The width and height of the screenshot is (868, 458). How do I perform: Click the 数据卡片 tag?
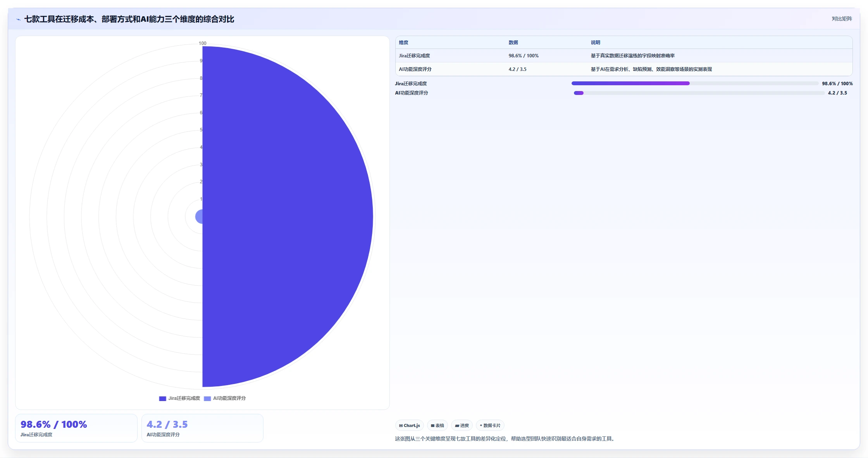coord(490,425)
